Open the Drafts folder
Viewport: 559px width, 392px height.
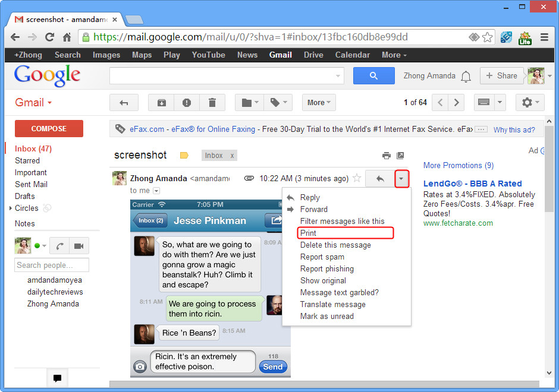[25, 196]
